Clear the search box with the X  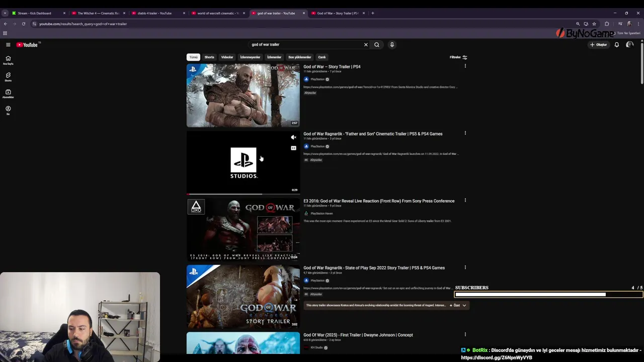366,45
